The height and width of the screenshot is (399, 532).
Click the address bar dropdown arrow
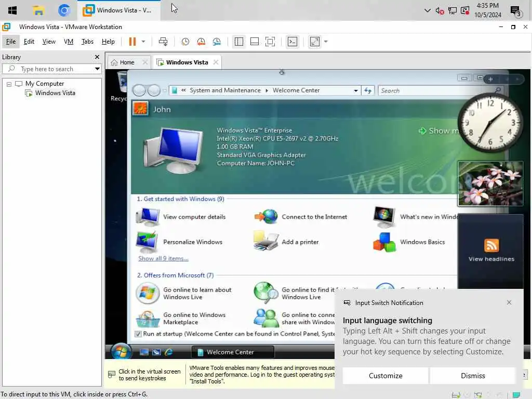(355, 90)
